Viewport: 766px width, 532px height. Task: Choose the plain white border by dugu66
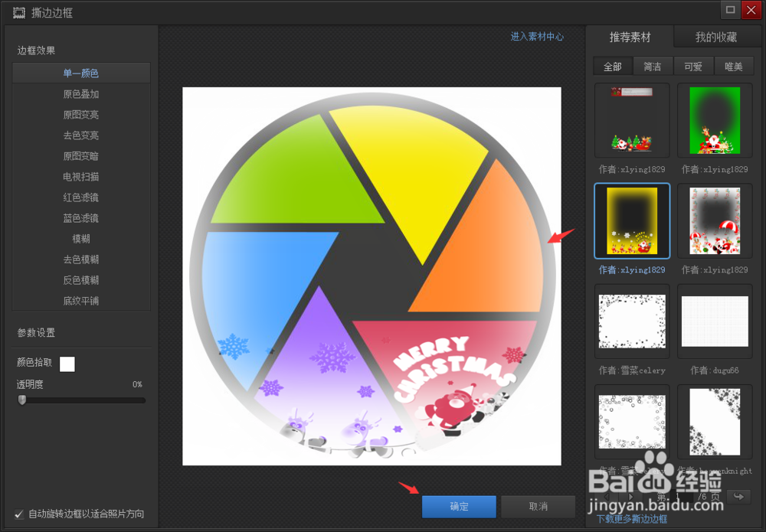(x=715, y=321)
